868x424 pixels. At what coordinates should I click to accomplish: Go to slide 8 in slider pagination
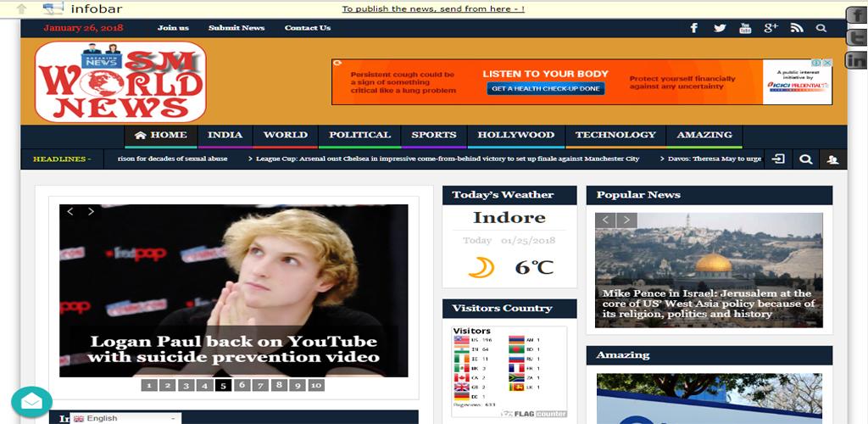tap(279, 385)
